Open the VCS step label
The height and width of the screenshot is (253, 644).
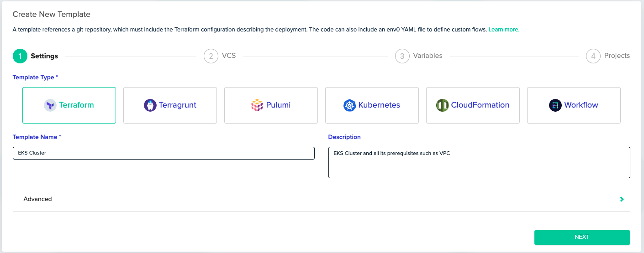pos(229,56)
